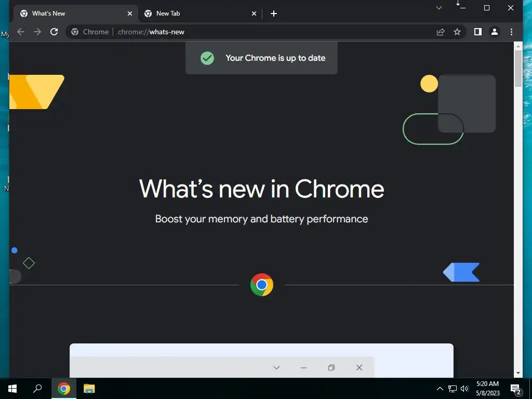The height and width of the screenshot is (399, 532).
Task: Go forward to next page
Action: coord(37,32)
